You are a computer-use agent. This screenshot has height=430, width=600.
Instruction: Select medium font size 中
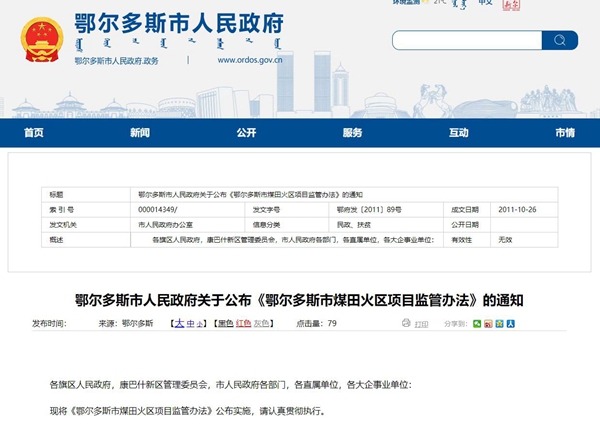(190, 324)
